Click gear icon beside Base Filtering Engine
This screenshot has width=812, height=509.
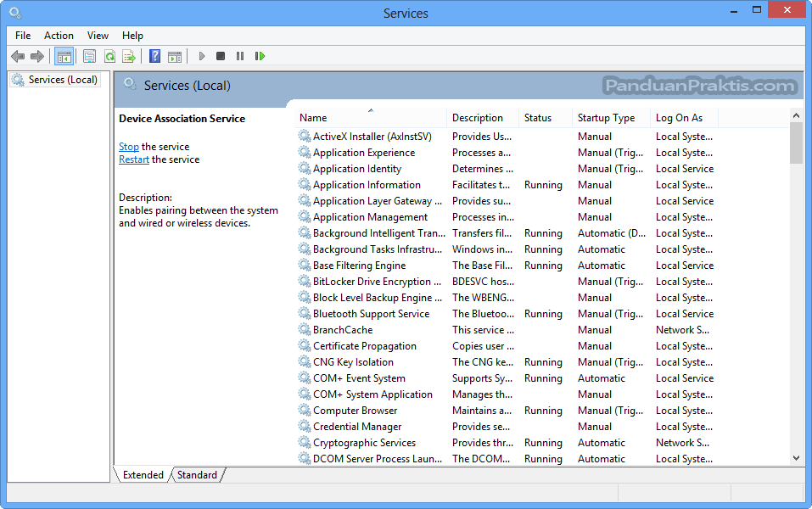click(x=305, y=265)
